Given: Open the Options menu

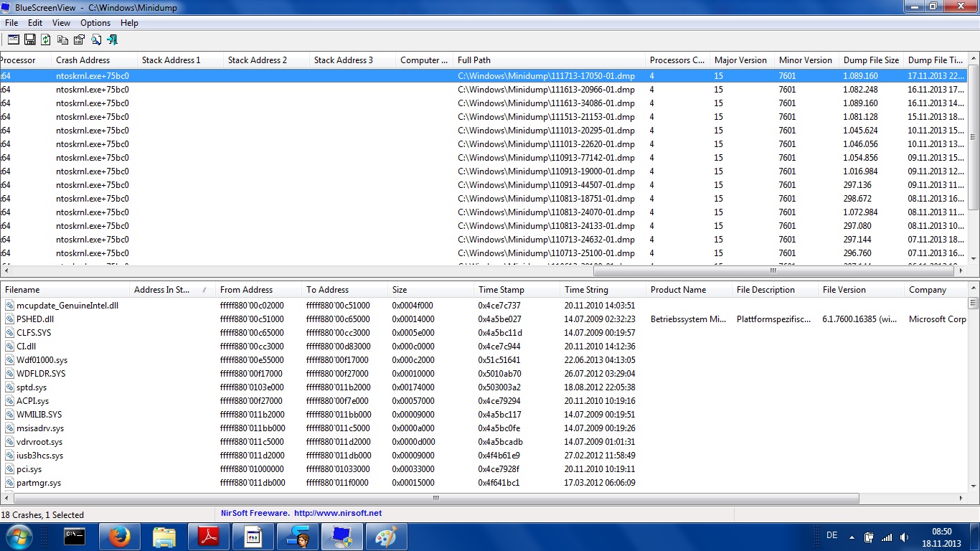Looking at the screenshot, I should click(x=95, y=23).
